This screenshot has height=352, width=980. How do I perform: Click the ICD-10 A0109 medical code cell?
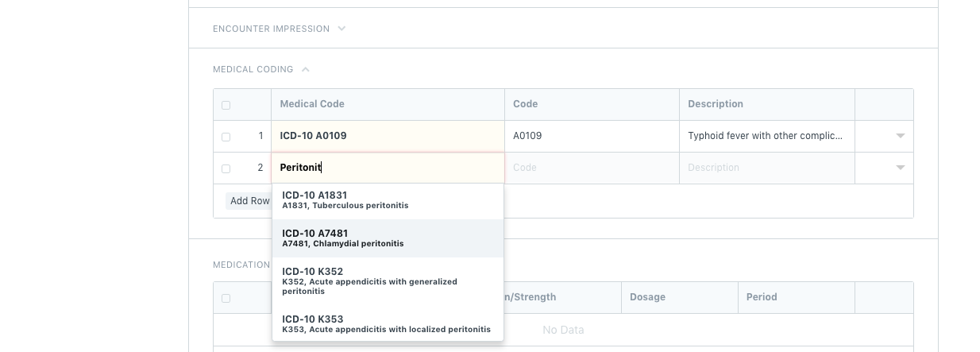388,136
